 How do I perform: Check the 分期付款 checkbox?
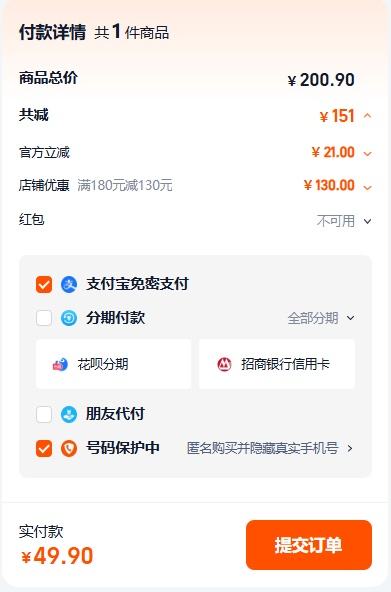point(44,318)
